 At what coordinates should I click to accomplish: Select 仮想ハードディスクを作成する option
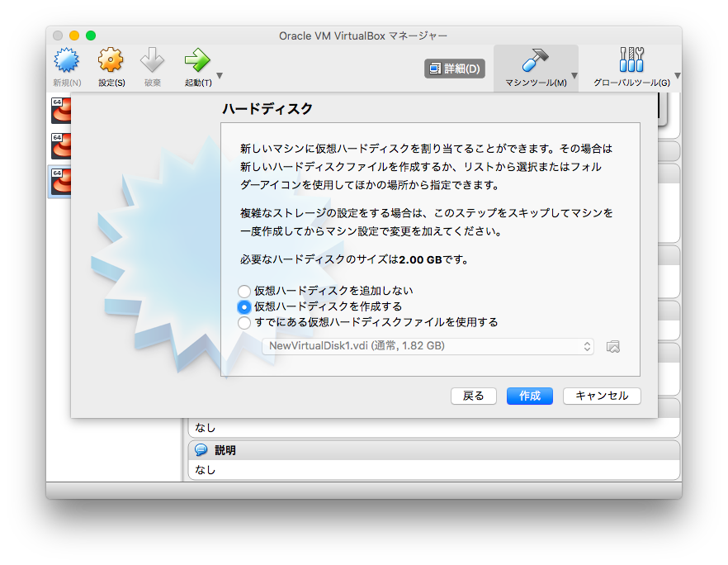(244, 306)
